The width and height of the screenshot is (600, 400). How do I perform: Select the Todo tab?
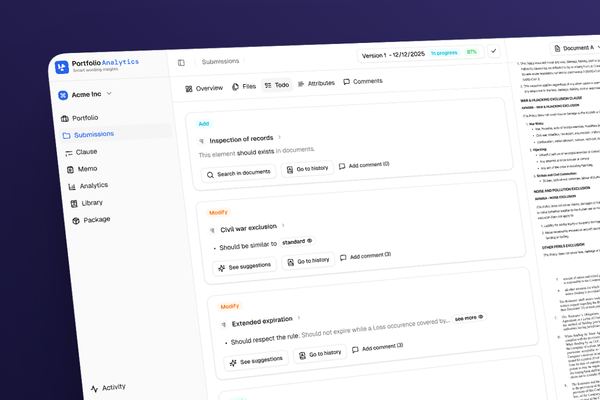[x=277, y=85]
